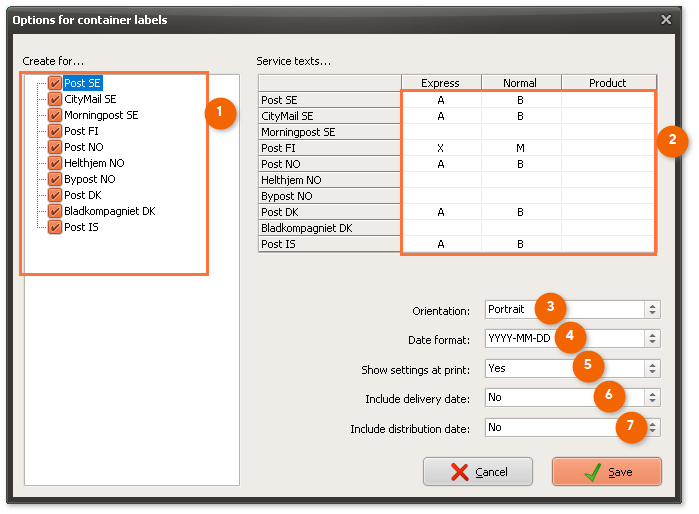Screen dimensions: 699x514
Task: Open Include distribution date dropdown
Action: 573,428
